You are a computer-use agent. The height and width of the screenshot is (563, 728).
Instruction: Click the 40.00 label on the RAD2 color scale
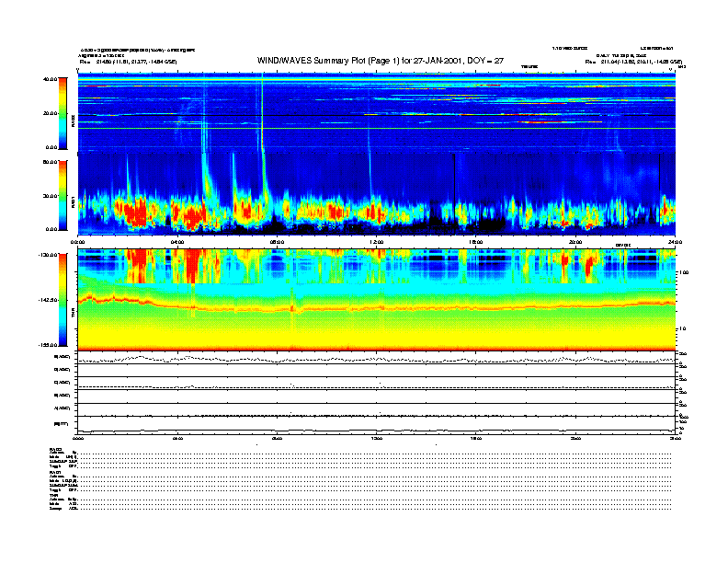[50, 79]
